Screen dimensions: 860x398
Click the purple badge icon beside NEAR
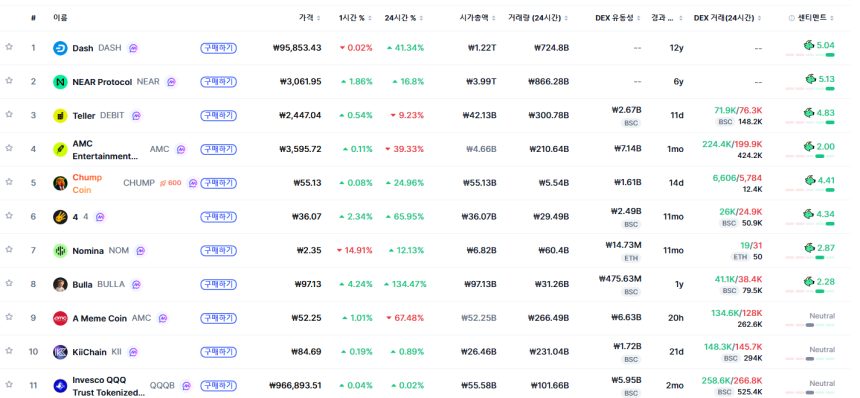172,82
